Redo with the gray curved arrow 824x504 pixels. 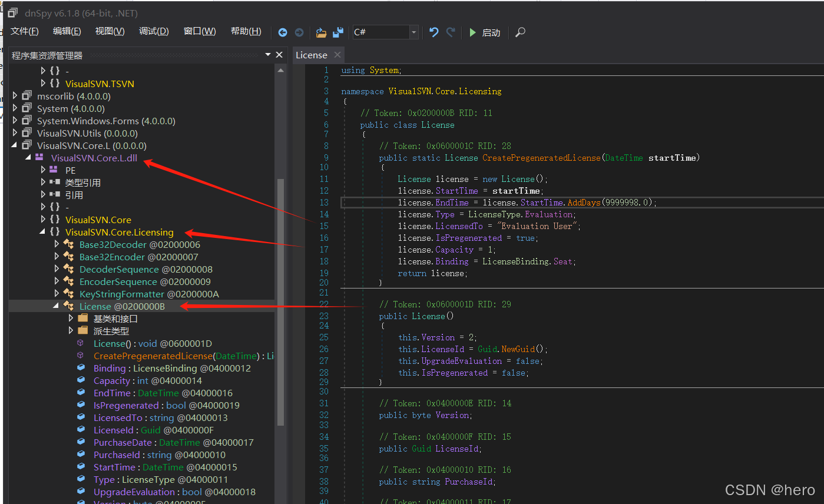coord(451,32)
